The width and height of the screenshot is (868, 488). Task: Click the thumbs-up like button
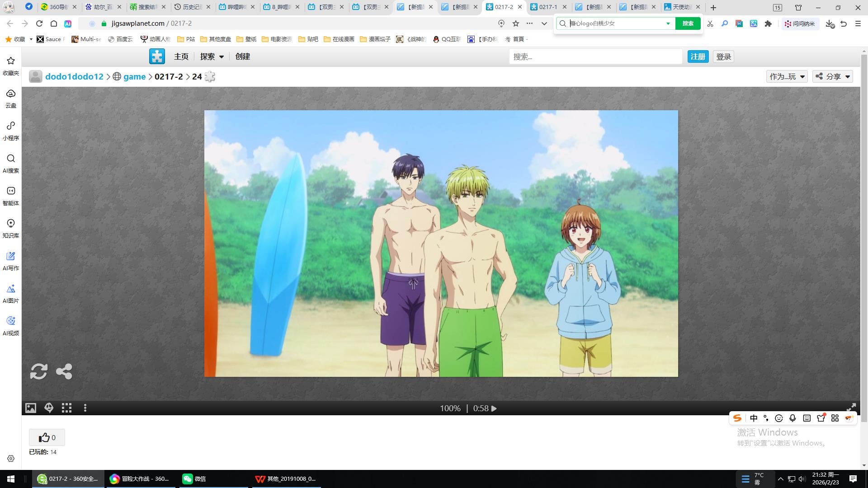click(x=47, y=437)
